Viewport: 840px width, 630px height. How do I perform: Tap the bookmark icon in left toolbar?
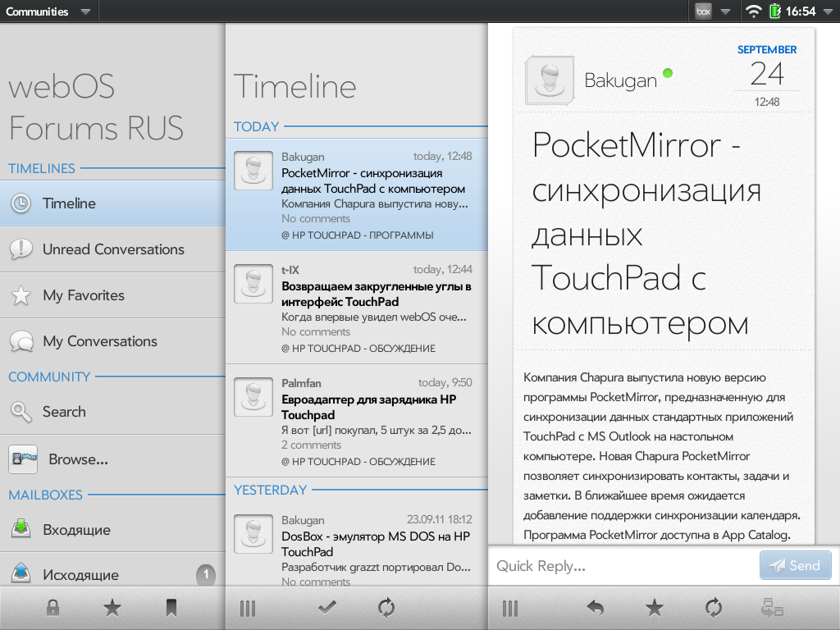coord(171,608)
